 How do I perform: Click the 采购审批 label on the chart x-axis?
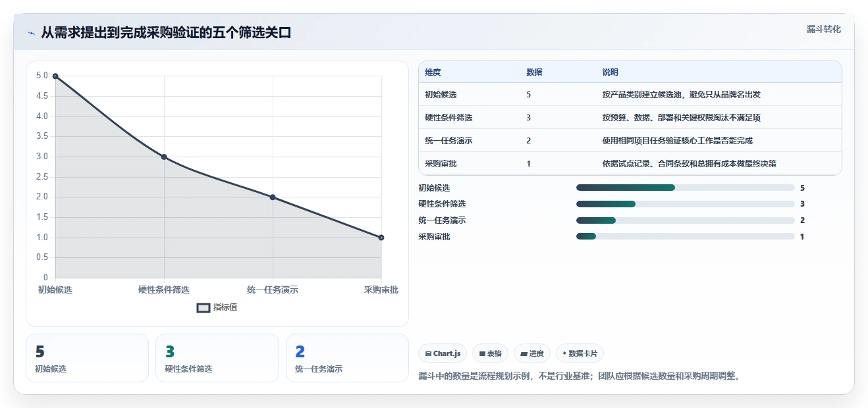(381, 290)
